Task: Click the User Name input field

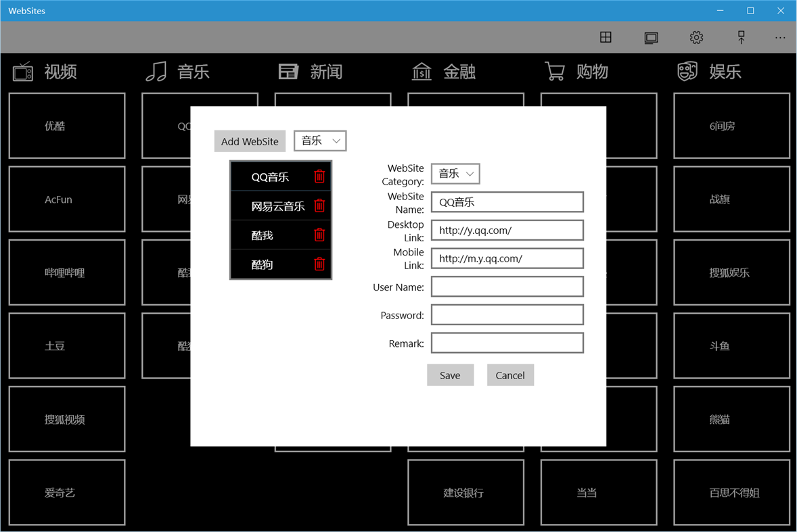Action: [x=507, y=287]
